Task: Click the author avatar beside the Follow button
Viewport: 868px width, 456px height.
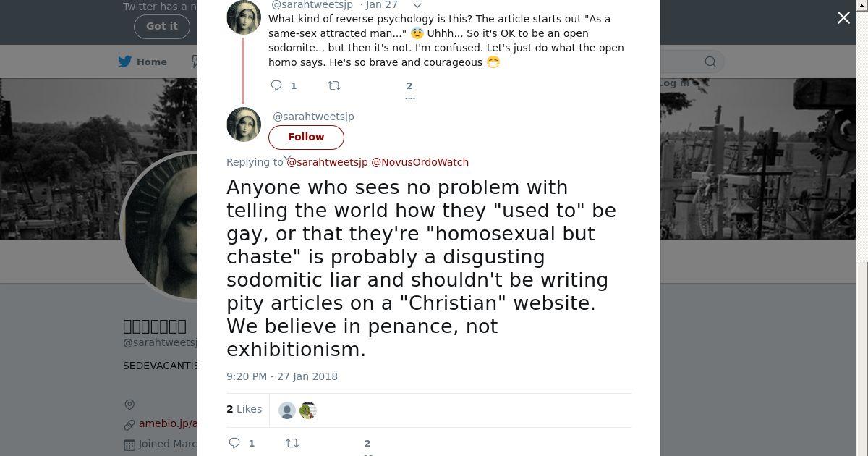Action: click(x=244, y=124)
